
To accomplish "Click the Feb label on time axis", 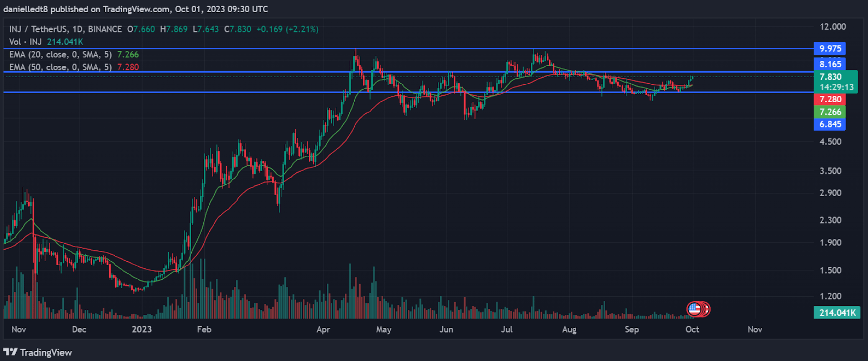I will click(204, 329).
